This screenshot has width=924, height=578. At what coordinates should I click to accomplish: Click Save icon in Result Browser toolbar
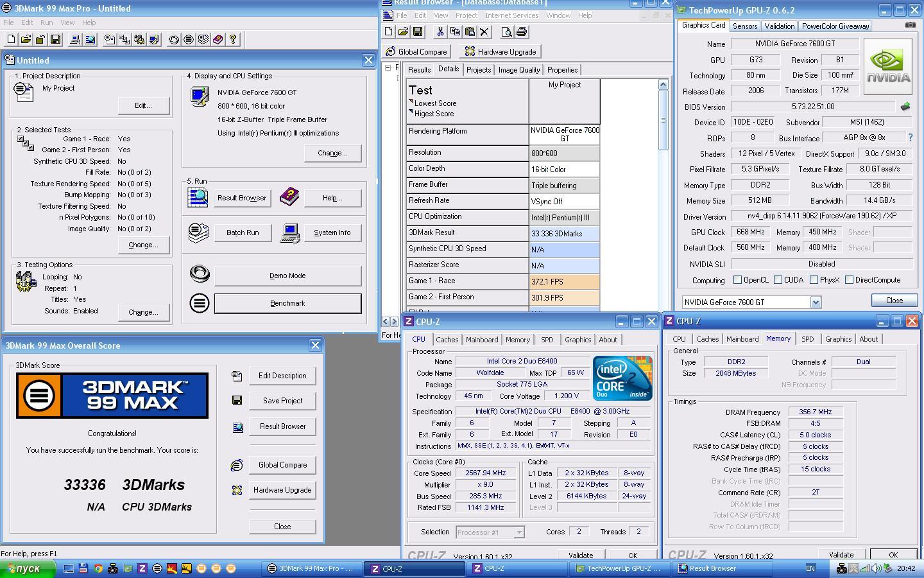click(418, 31)
